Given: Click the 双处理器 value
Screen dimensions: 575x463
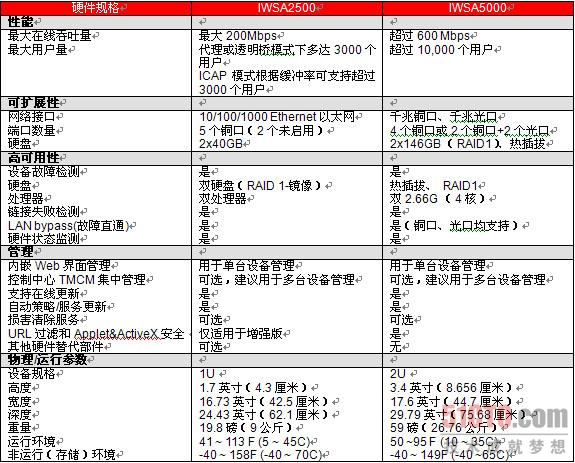Looking at the screenshot, I should (x=223, y=199).
